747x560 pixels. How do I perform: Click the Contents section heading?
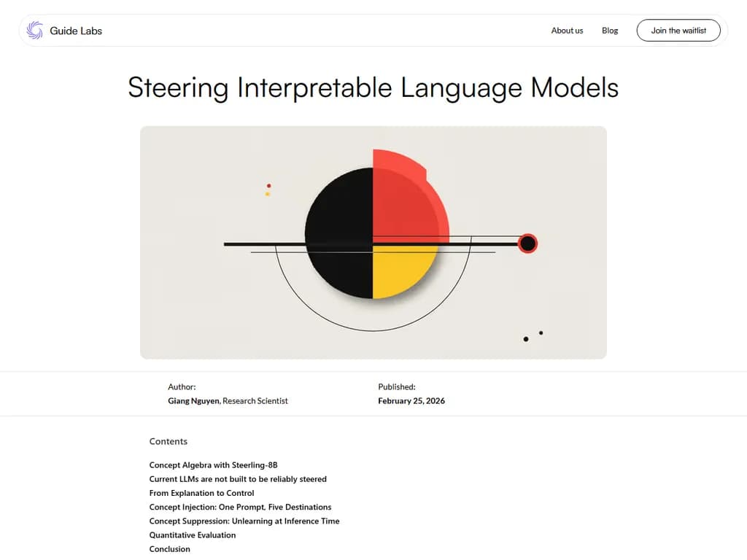coord(169,441)
